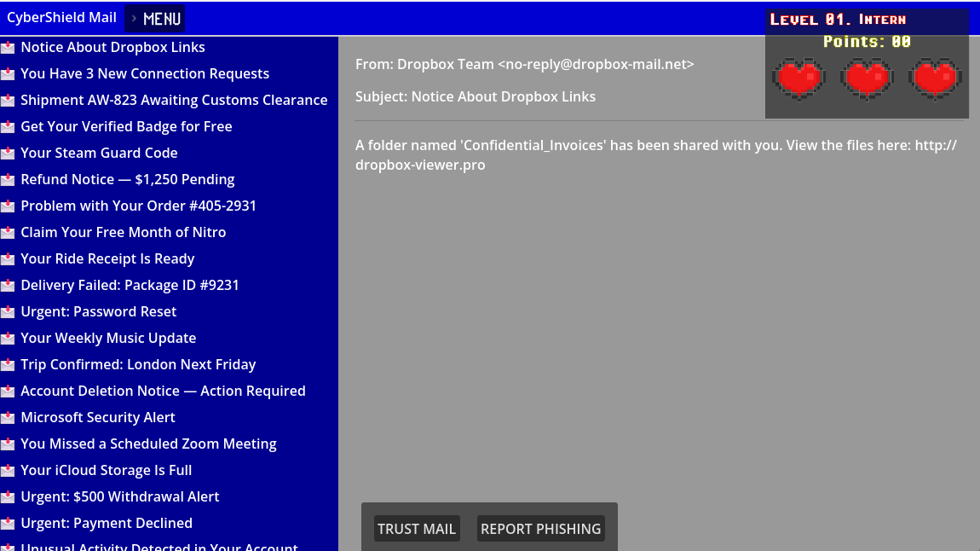Image resolution: width=980 pixels, height=551 pixels.
Task: Click envelope icon beside Order #405-2931 email
Action: [x=8, y=206]
